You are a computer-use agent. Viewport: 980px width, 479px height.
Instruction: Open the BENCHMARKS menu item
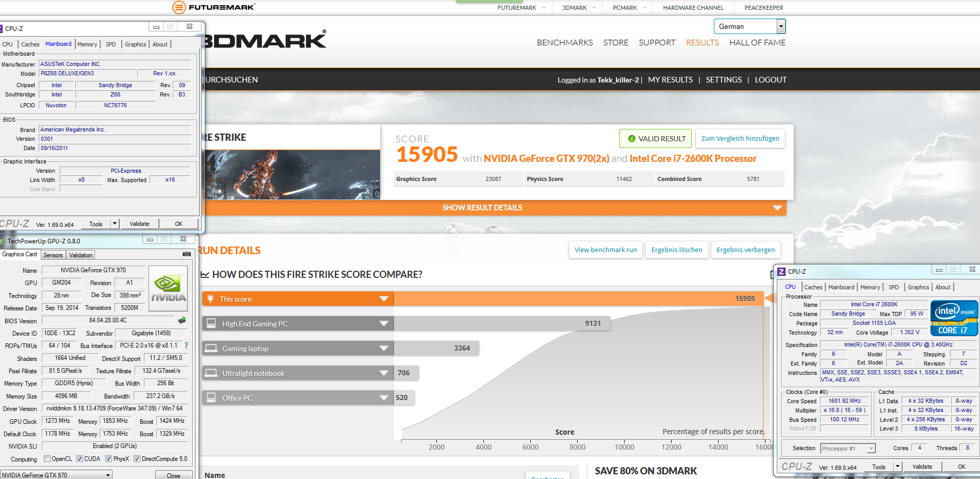point(565,43)
